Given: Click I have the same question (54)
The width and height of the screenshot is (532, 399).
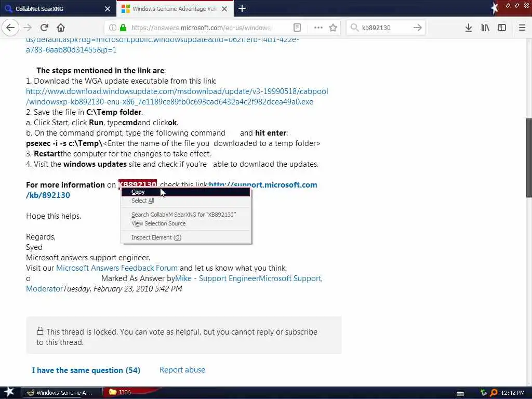Looking at the screenshot, I should (86, 370).
